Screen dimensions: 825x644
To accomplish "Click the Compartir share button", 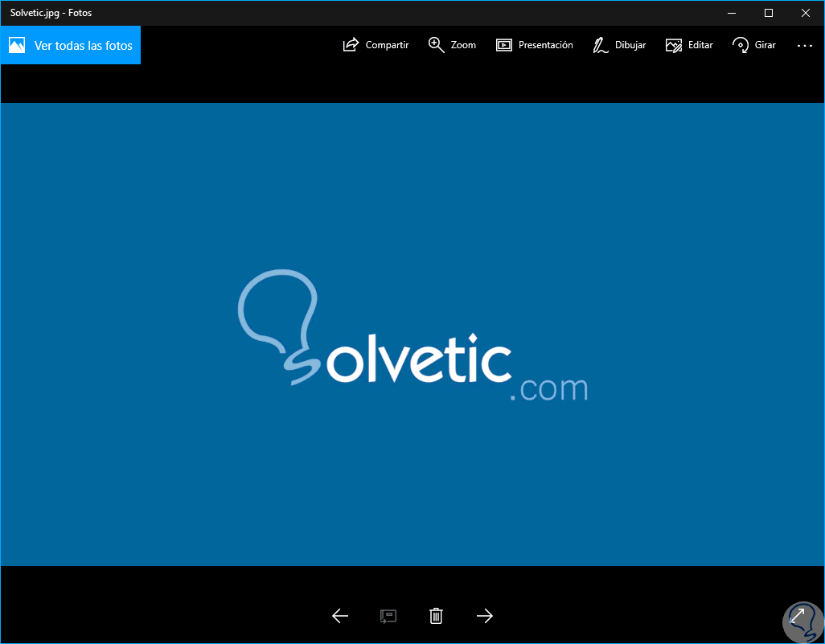I will (x=376, y=45).
